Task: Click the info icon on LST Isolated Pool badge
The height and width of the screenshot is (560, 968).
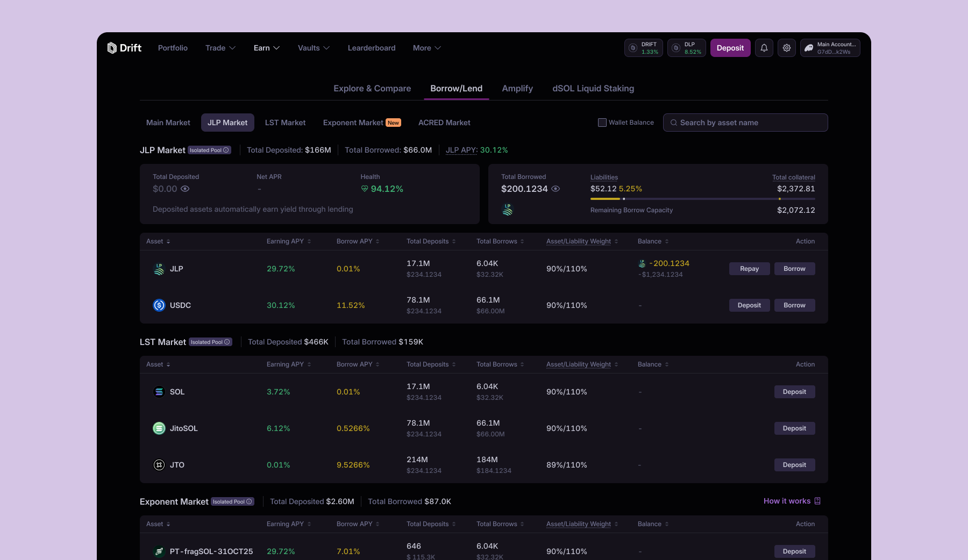Action: coord(227,342)
